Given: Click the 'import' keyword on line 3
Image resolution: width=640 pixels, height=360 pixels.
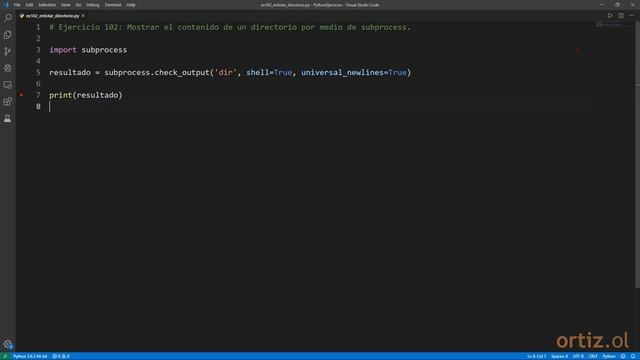Looking at the screenshot, I should pyautogui.click(x=63, y=50).
